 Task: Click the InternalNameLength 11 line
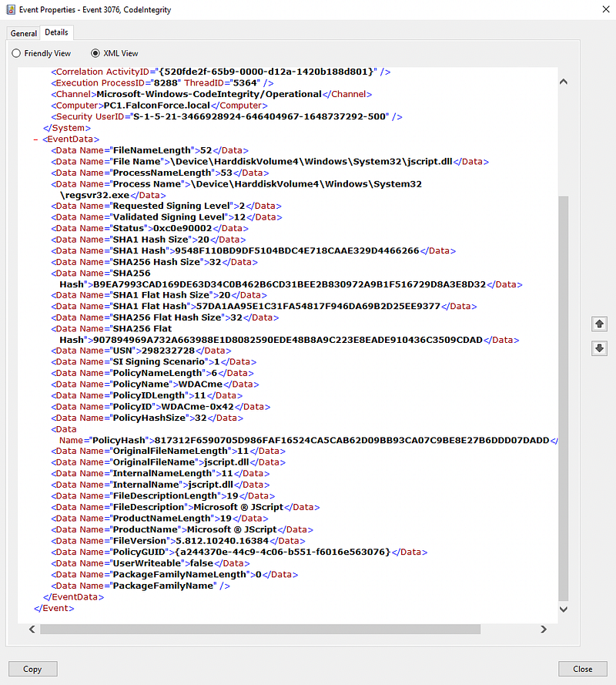point(160,474)
